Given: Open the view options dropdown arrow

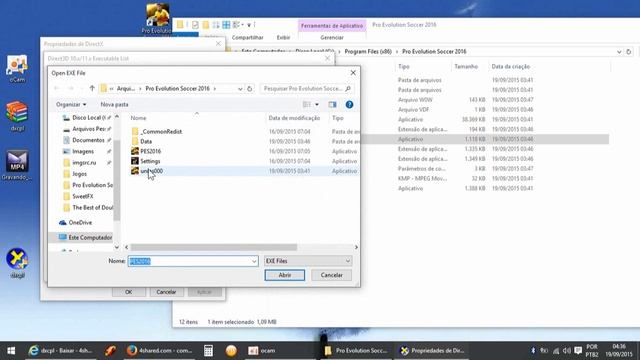Looking at the screenshot, I should pos(317,104).
